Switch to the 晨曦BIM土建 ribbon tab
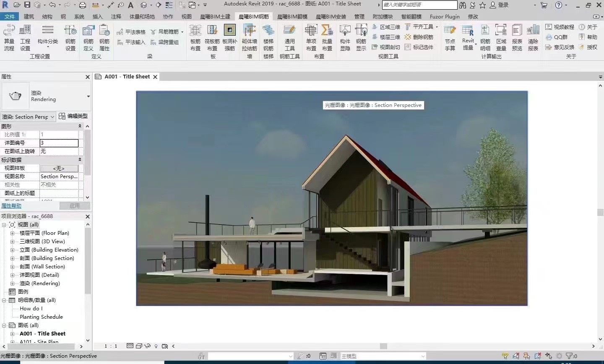The height and width of the screenshot is (364, 604). [x=215, y=16]
